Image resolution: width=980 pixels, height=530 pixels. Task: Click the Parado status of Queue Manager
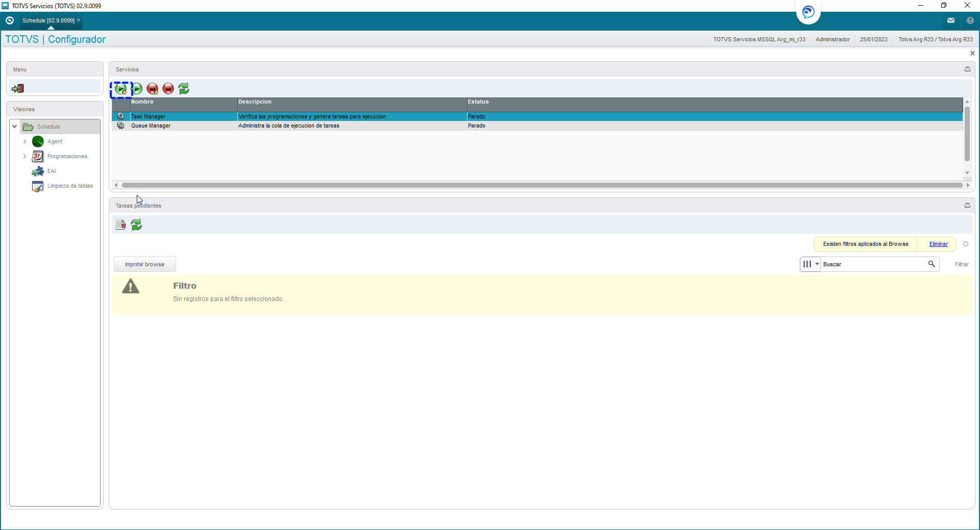pyautogui.click(x=477, y=125)
